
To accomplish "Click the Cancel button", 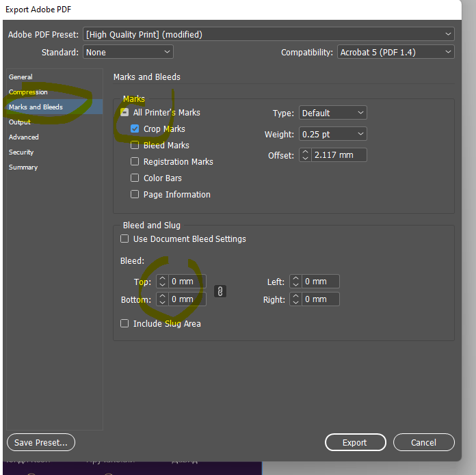I will pos(424,442).
